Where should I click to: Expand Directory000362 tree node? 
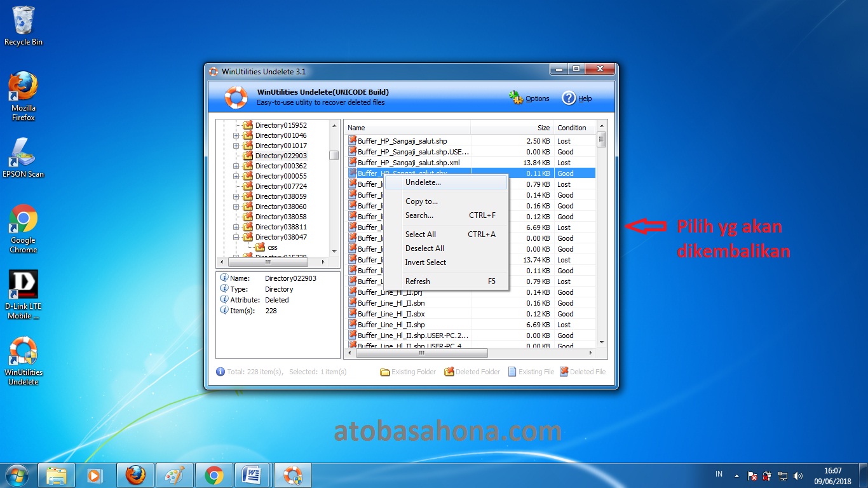pyautogui.click(x=236, y=166)
